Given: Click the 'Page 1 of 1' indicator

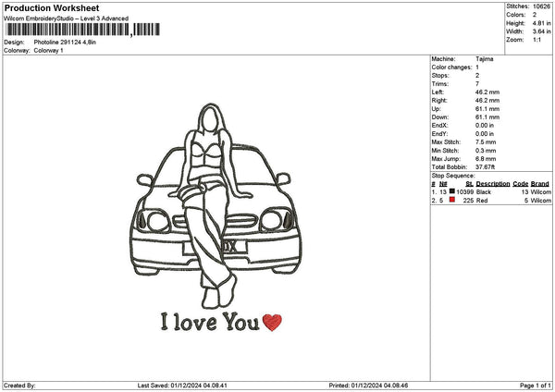Looking at the screenshot, I should [x=536, y=386].
